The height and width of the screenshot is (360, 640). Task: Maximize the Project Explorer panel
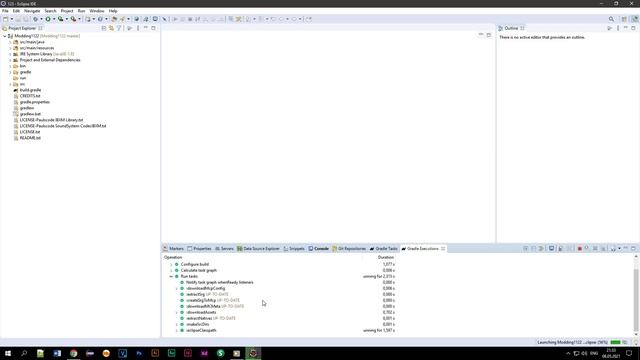coord(153,28)
